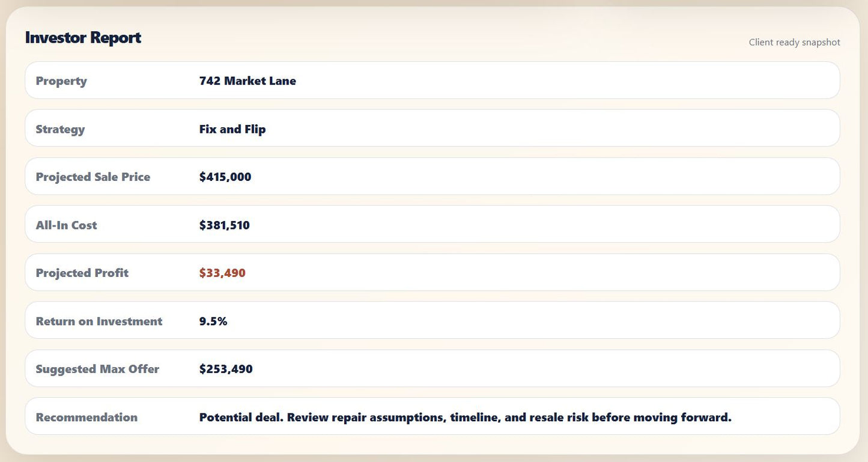Click the 9.5% ROI value
868x462 pixels.
coord(213,321)
